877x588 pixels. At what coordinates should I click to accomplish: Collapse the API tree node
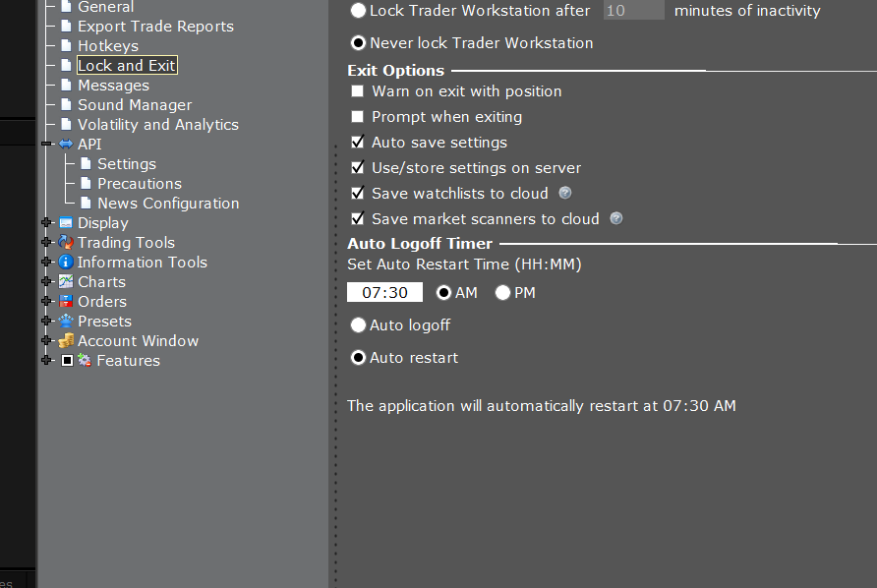coord(46,145)
